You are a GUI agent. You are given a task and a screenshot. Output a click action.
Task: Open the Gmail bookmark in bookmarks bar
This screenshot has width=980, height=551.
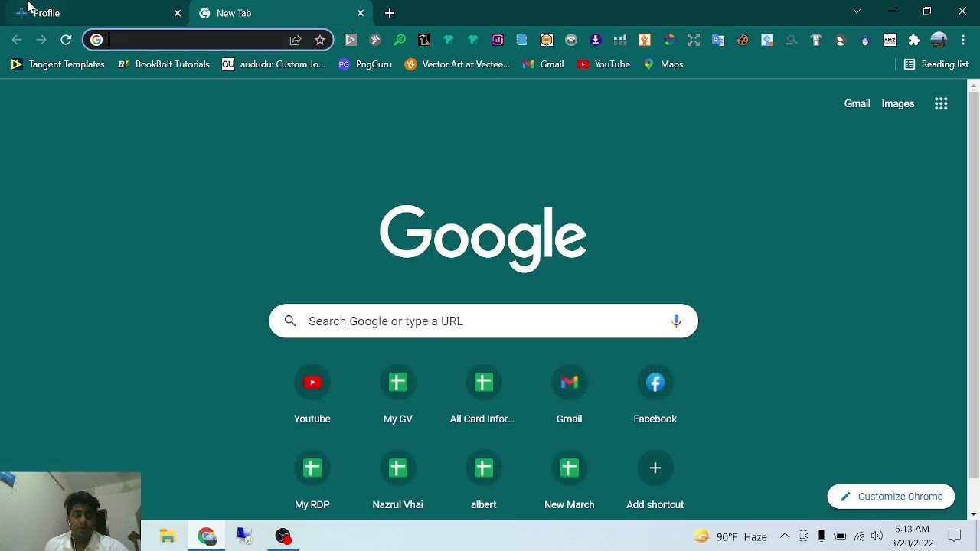(x=544, y=64)
